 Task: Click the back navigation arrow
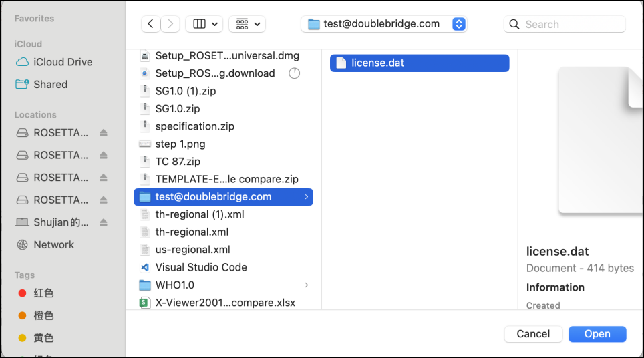click(x=151, y=24)
